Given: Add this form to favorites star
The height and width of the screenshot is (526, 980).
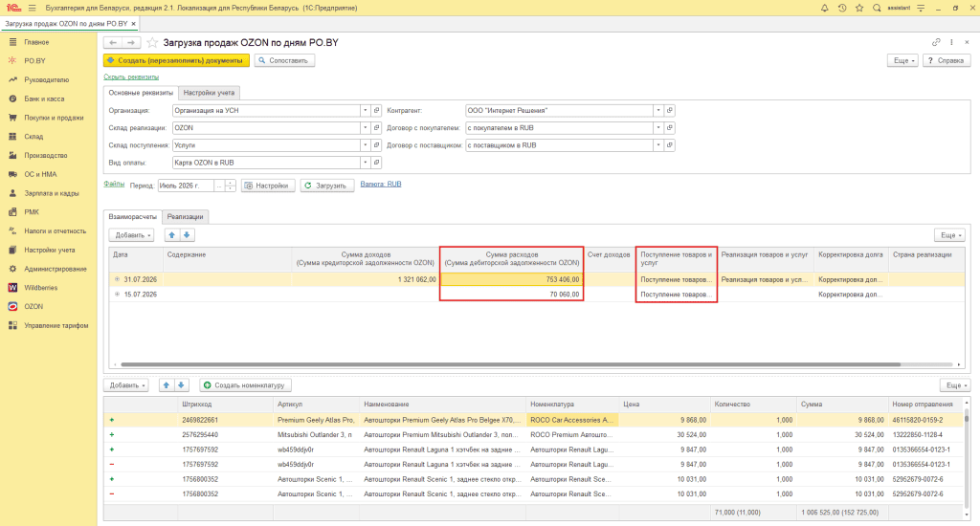Looking at the screenshot, I should click(x=152, y=42).
